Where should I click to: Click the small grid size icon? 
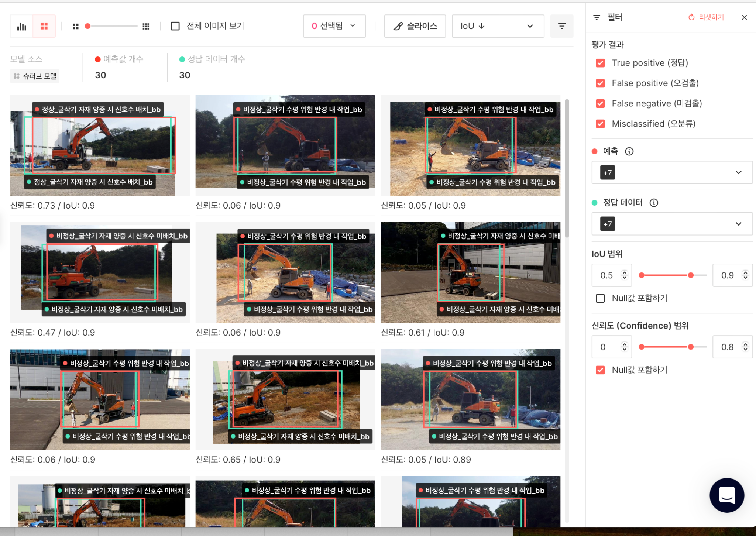tap(76, 26)
